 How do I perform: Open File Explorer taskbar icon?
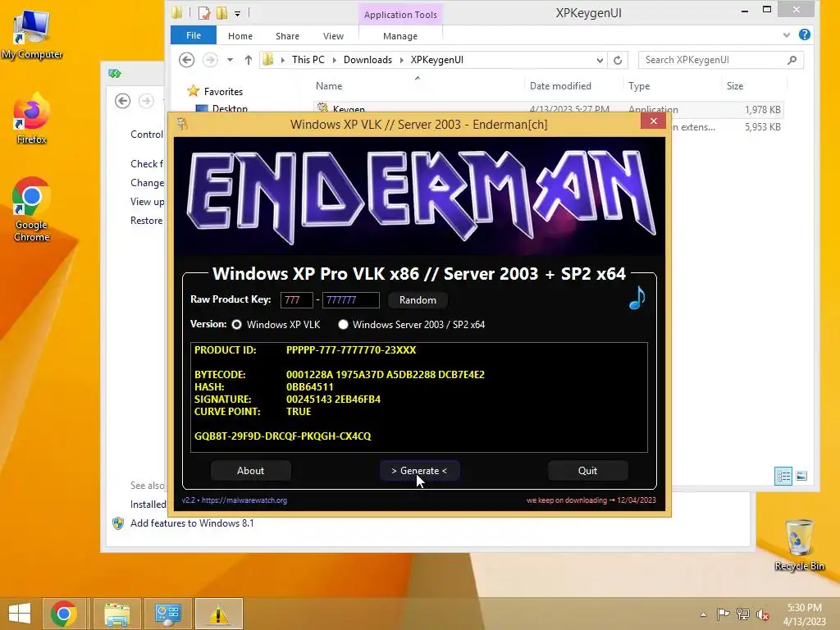click(x=116, y=614)
